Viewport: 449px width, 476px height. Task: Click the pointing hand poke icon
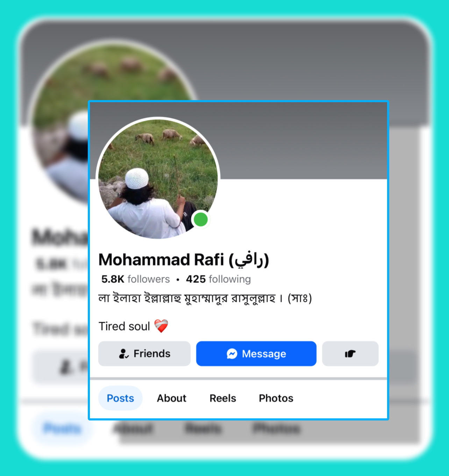point(350,354)
